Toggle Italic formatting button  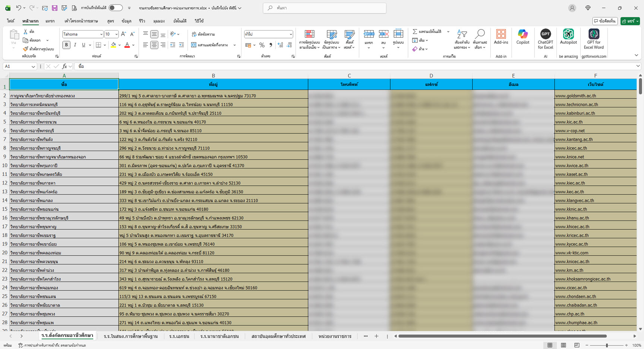75,45
